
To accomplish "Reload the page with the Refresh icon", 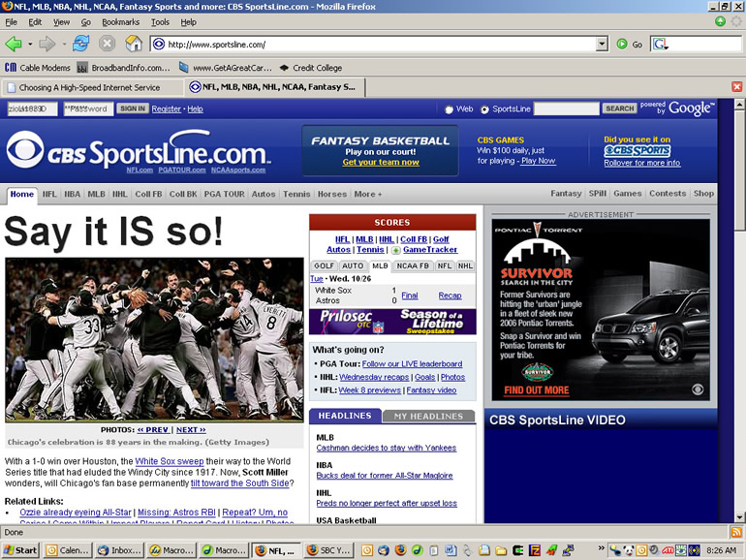I will (80, 44).
